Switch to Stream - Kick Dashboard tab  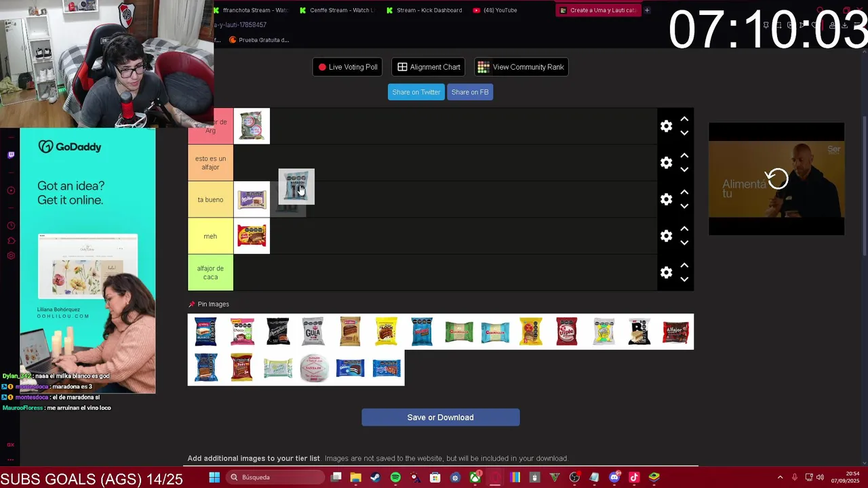424,10
